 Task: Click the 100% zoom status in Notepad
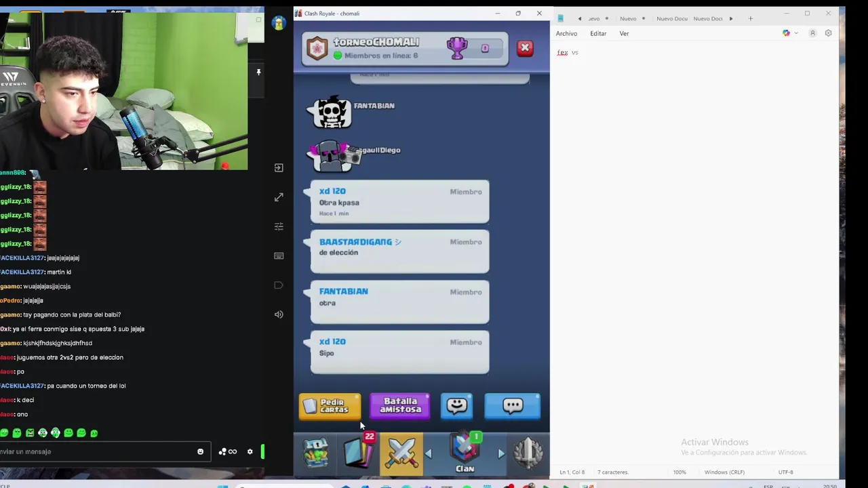point(679,472)
